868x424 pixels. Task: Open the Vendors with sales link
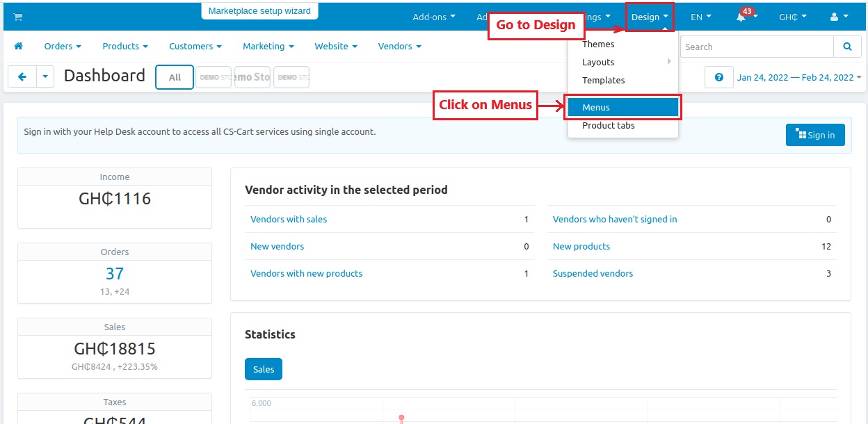pos(289,219)
